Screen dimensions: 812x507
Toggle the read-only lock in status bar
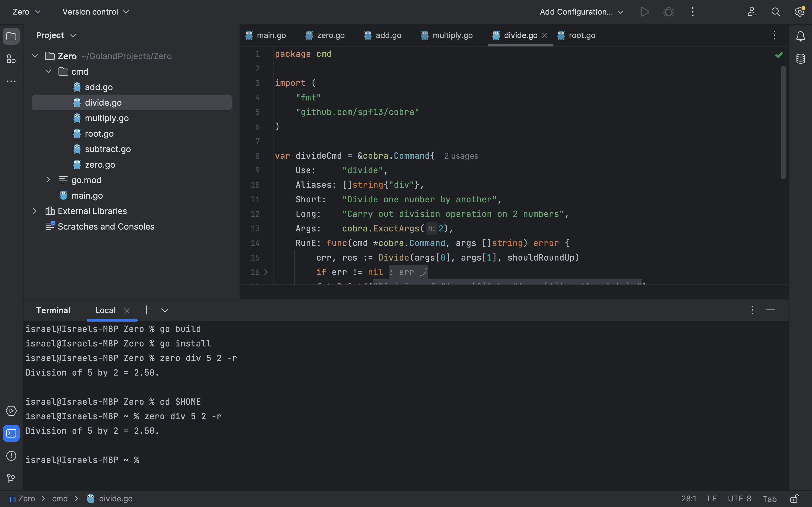click(x=794, y=499)
